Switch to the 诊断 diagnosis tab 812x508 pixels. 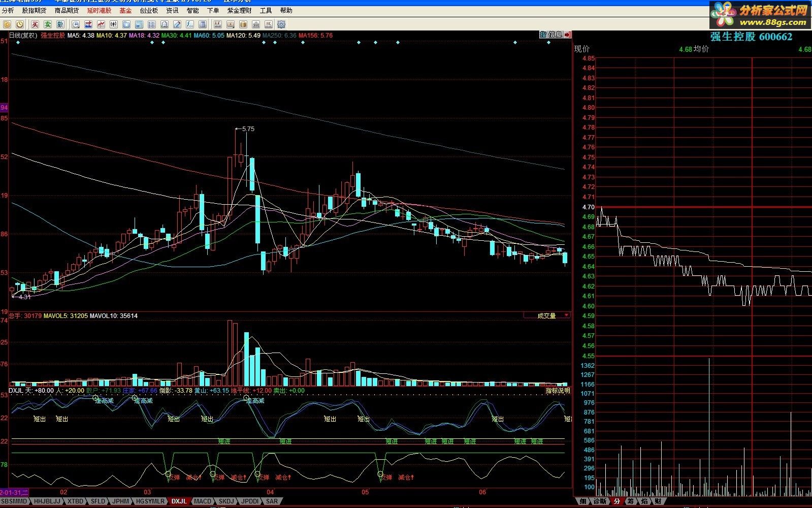coord(600,501)
